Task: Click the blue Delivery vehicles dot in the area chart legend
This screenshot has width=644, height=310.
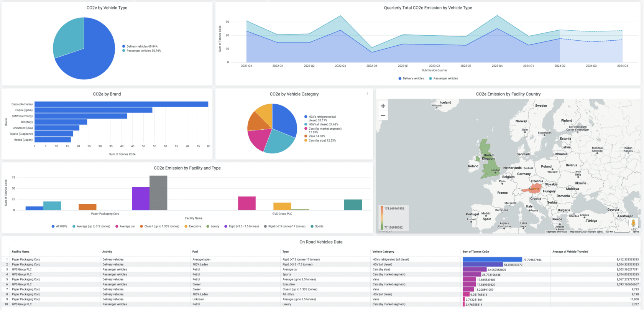Action: pyautogui.click(x=400, y=78)
